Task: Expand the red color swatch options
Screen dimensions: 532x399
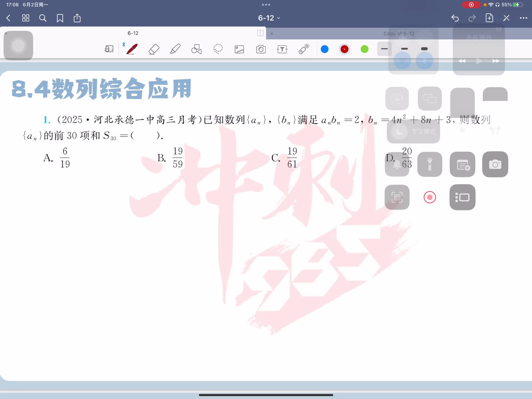Action: (344, 49)
